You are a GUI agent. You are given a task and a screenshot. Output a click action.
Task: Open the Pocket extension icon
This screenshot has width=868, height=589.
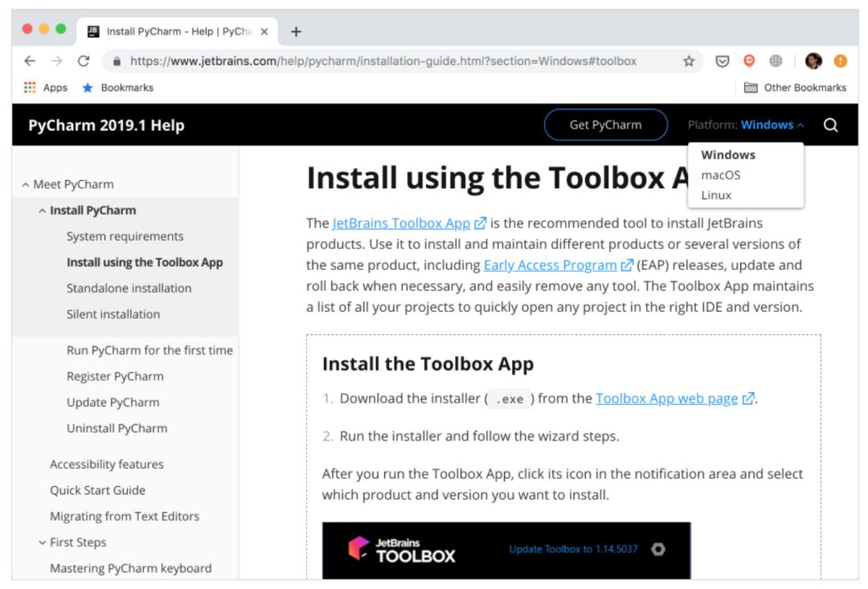[x=723, y=61]
